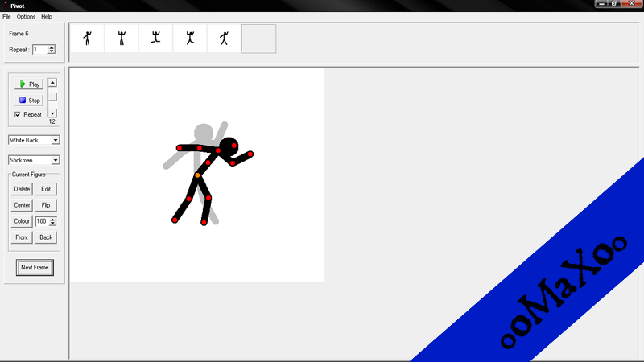Click the red handle on stickman's head
This screenshot has height=362, width=644.
(x=234, y=146)
